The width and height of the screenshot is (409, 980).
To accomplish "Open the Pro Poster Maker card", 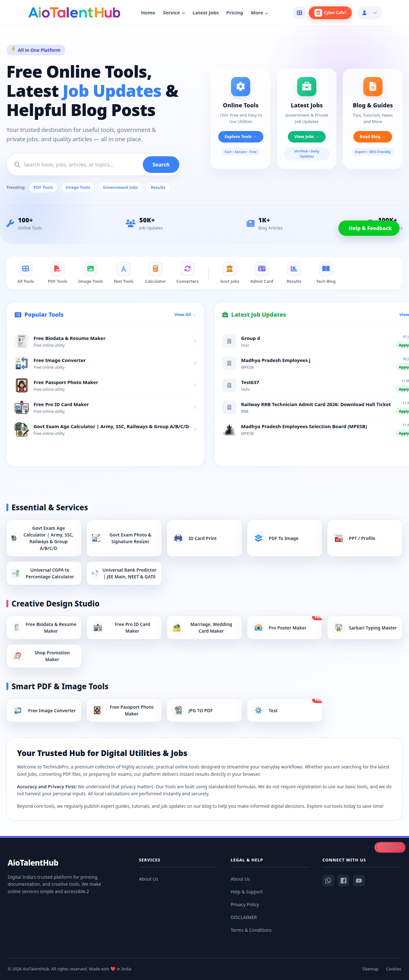I will (x=284, y=628).
